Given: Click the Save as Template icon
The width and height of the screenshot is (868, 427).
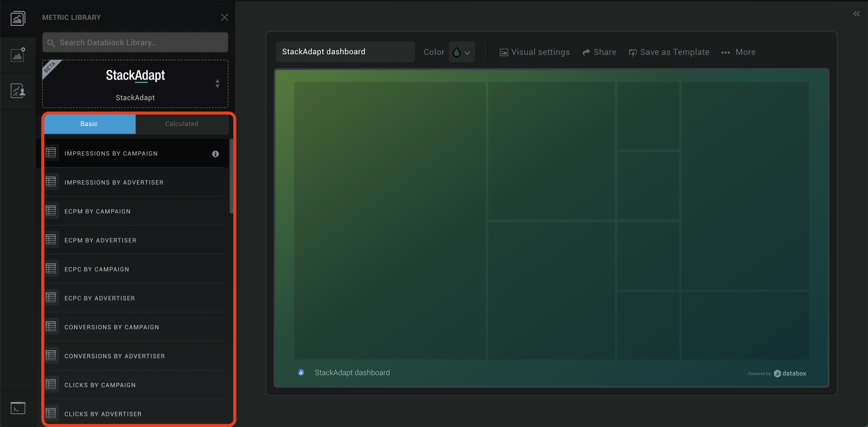Looking at the screenshot, I should point(632,52).
